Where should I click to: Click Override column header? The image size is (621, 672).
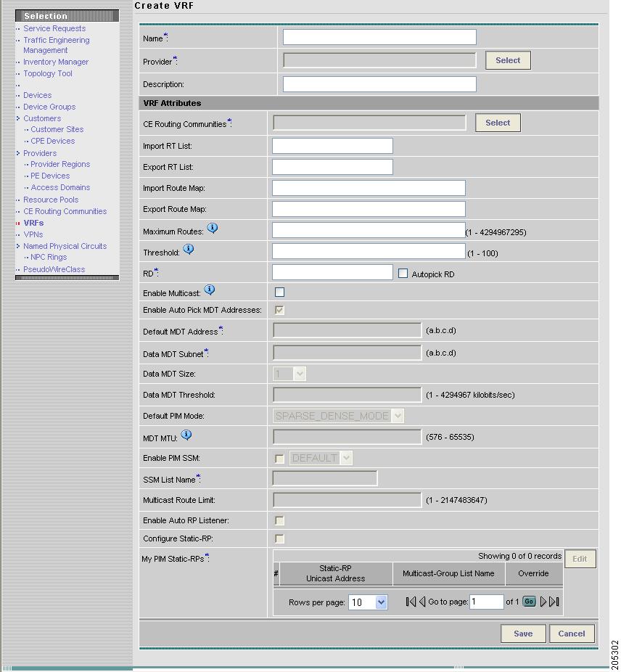[533, 573]
